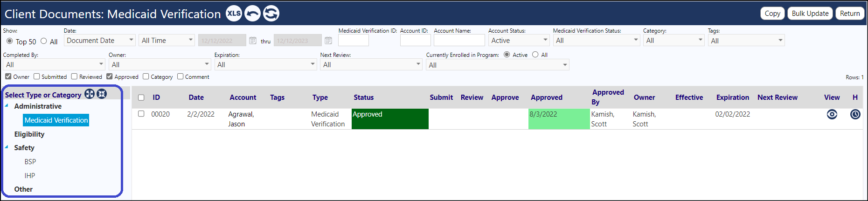Select Active radio for Currently Enrolled
This screenshot has height=201, width=868.
click(507, 55)
